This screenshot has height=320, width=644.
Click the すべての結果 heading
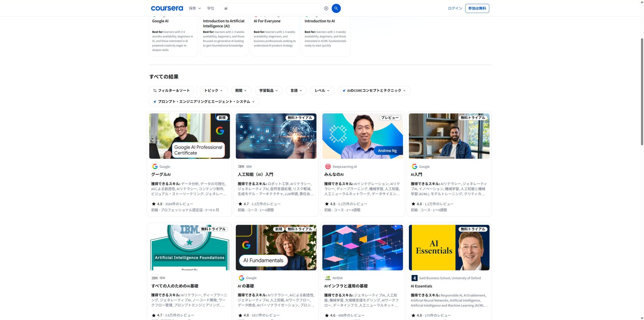tap(164, 77)
